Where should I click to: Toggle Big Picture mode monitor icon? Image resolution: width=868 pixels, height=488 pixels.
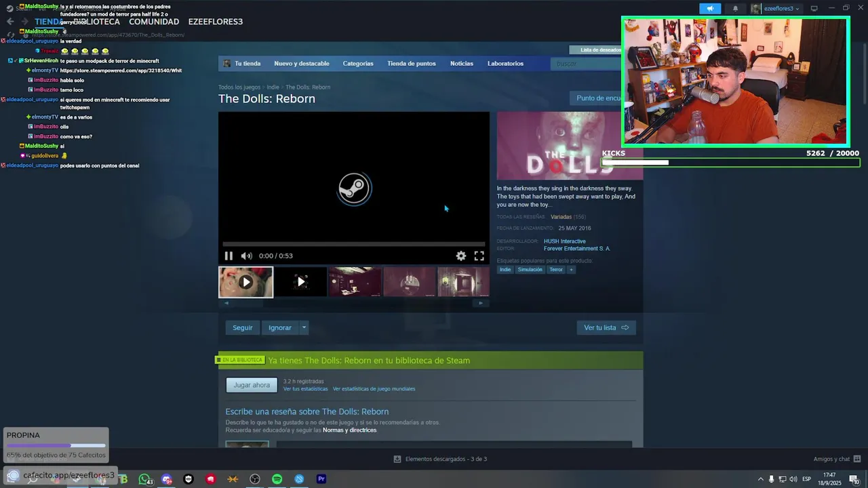[x=814, y=9]
